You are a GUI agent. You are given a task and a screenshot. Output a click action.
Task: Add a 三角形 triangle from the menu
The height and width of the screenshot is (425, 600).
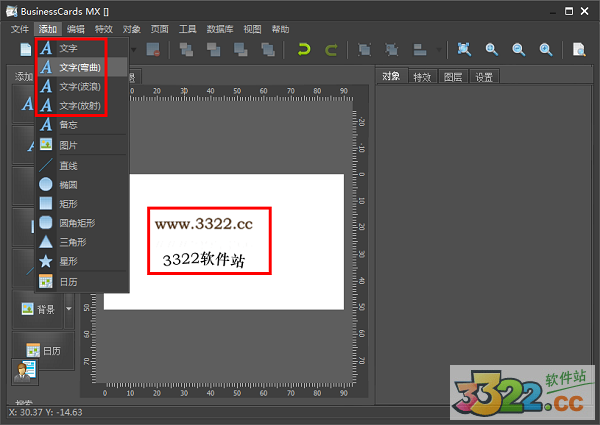(x=82, y=242)
